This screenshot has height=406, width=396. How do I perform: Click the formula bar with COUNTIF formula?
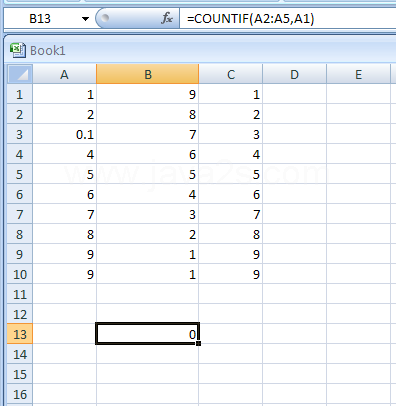(288, 19)
